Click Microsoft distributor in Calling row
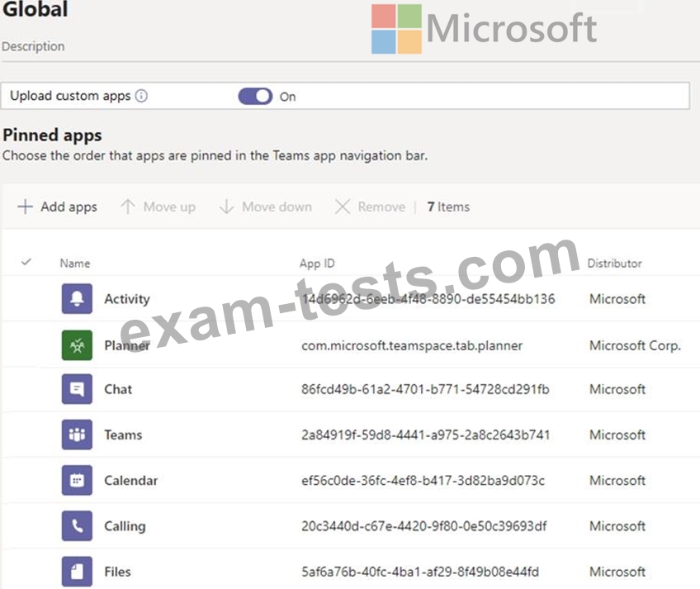Viewport: 700px width, 589px height. click(x=617, y=525)
